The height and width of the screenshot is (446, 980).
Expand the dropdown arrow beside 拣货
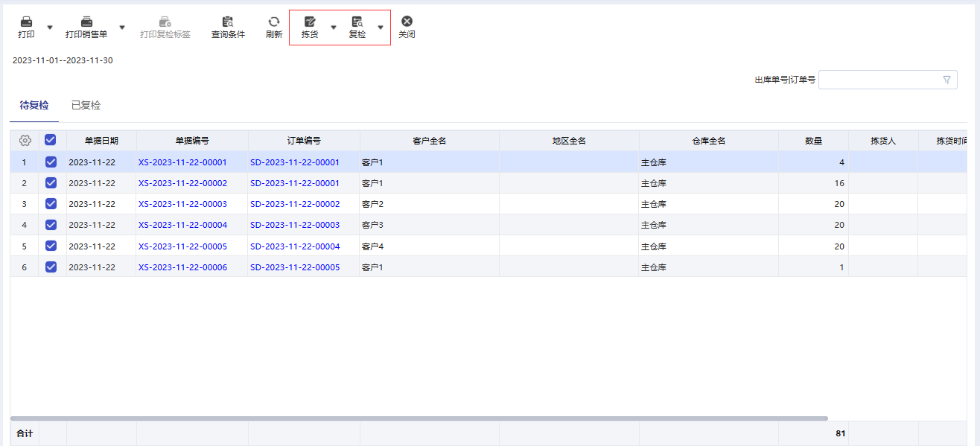(334, 28)
